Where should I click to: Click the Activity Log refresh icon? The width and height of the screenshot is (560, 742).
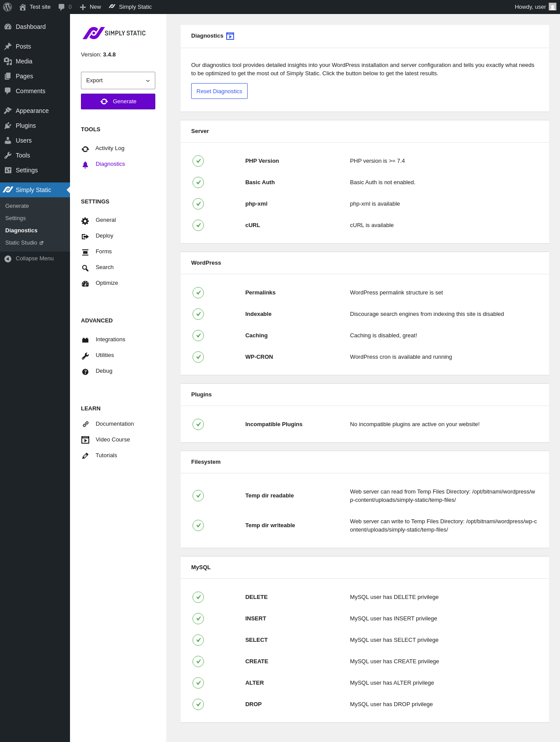[85, 149]
